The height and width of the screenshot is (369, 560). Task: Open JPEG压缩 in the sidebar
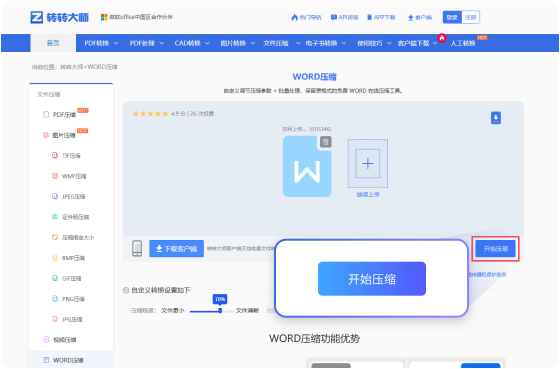pyautogui.click(x=69, y=196)
